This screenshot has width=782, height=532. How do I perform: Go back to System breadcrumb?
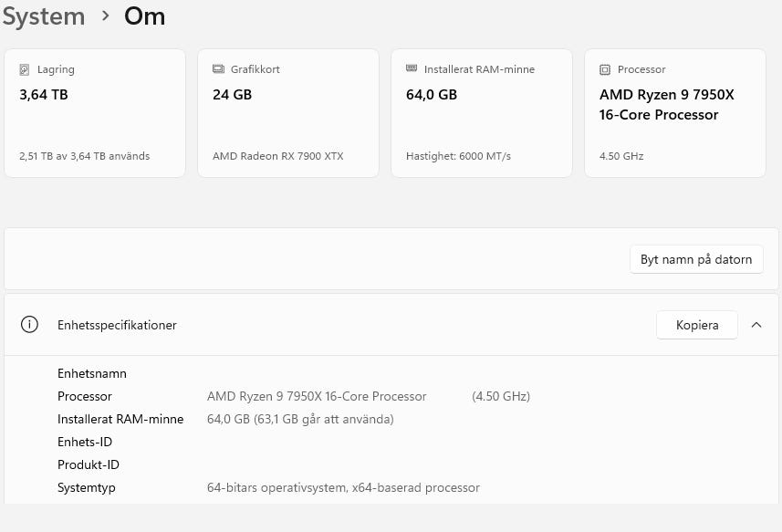[43, 16]
